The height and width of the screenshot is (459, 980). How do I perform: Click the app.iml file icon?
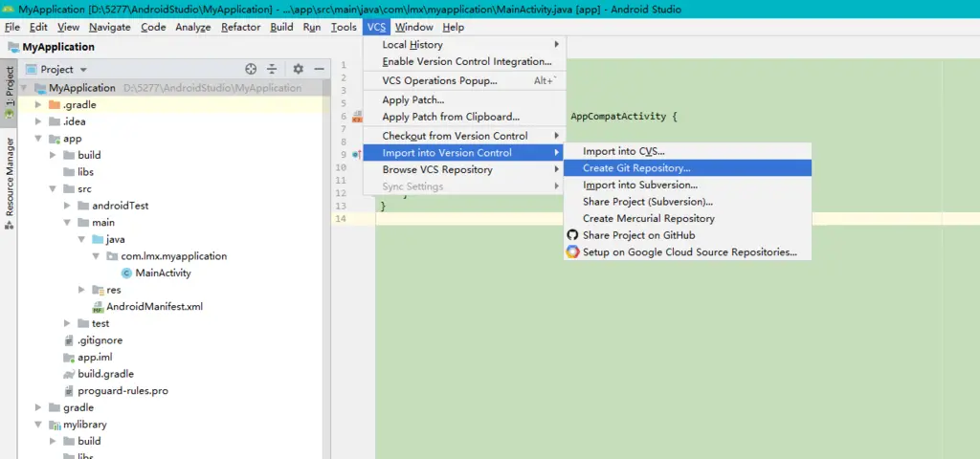point(69,358)
